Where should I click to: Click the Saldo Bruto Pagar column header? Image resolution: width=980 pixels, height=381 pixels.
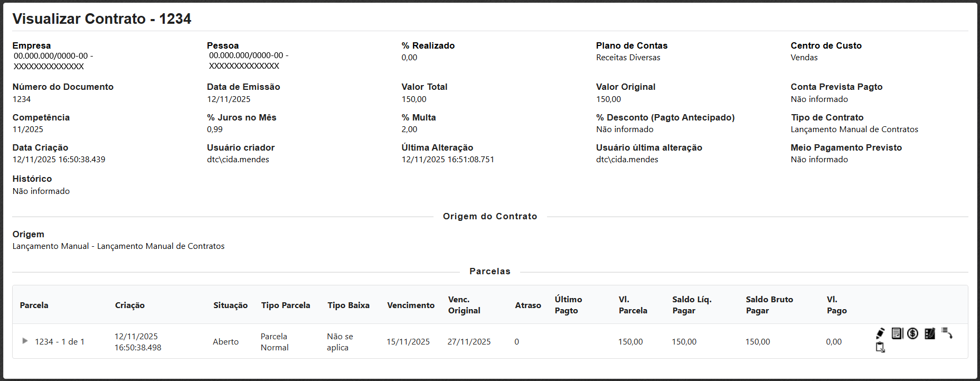(769, 305)
